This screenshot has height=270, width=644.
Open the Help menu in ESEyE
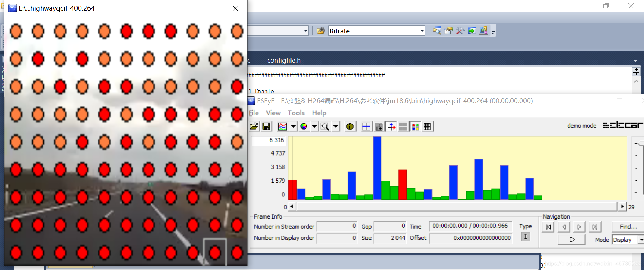[x=319, y=113]
